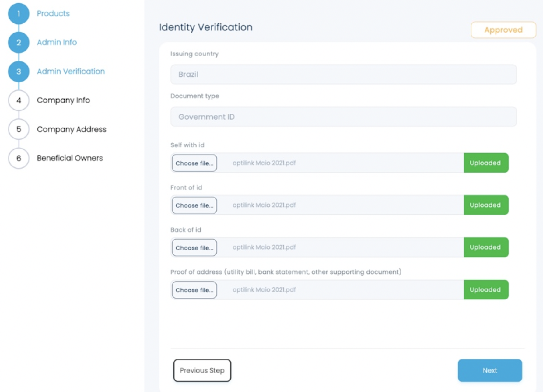Click step 1 circle for Products
Viewport: 543px width, 392px height.
click(x=19, y=14)
